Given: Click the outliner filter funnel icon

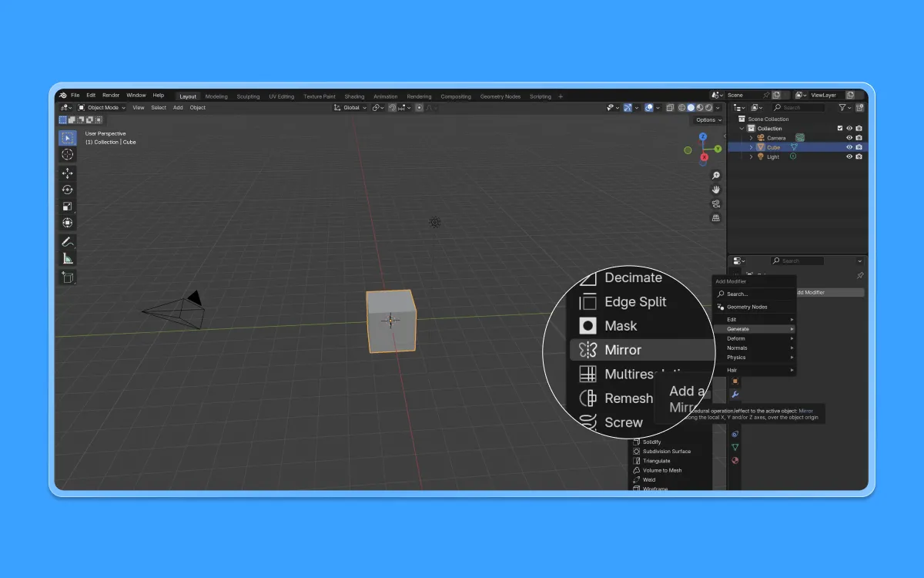Looking at the screenshot, I should click(842, 108).
